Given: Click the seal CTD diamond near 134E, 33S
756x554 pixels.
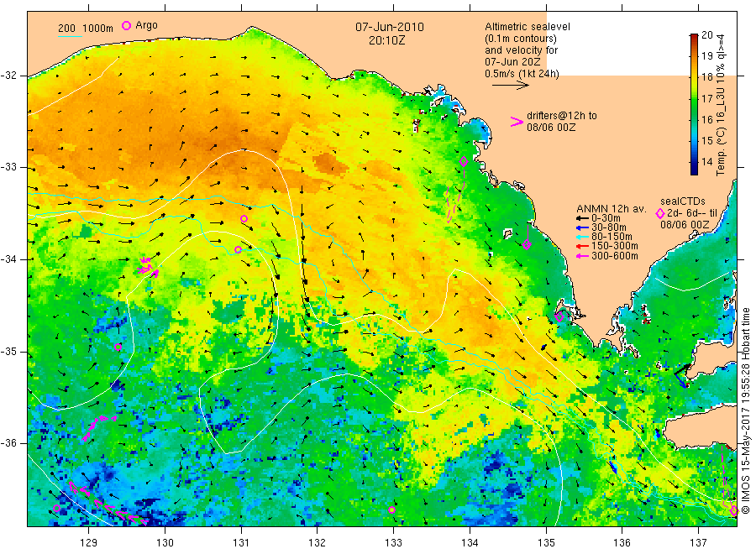Looking at the screenshot, I should (464, 162).
